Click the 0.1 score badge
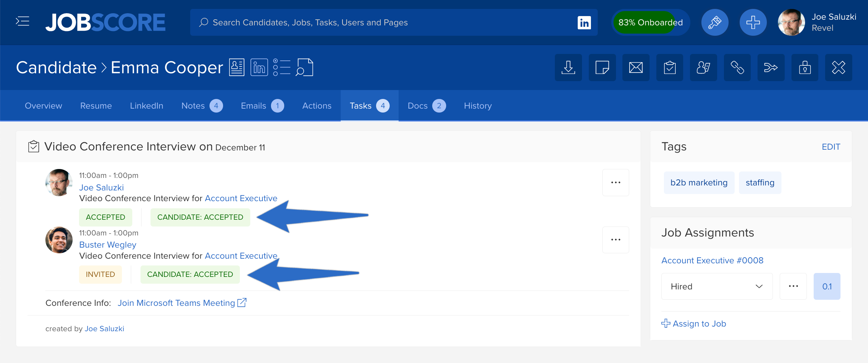Image resolution: width=868 pixels, height=363 pixels. pos(827,286)
